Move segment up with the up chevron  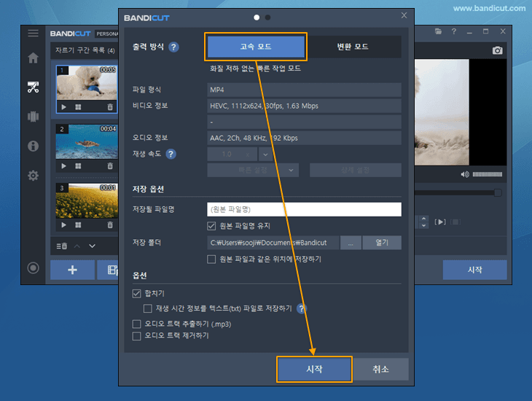pos(77,246)
